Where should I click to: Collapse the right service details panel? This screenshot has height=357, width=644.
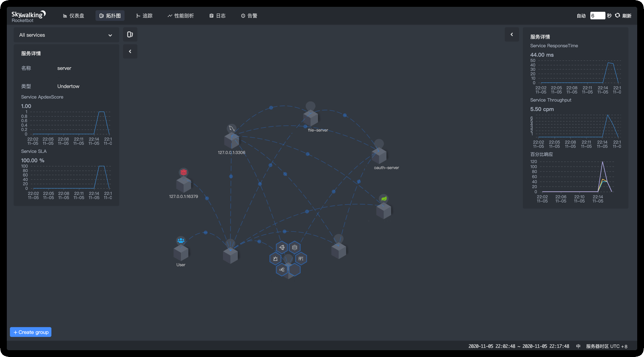pyautogui.click(x=512, y=35)
